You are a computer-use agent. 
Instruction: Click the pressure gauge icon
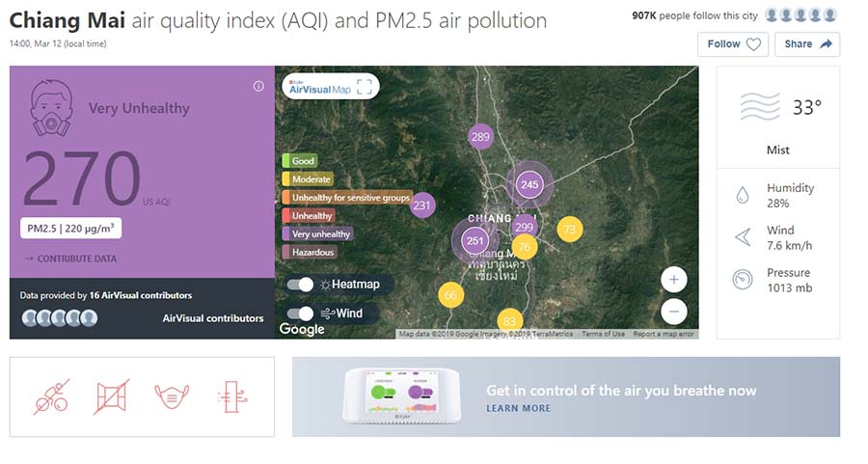(743, 280)
